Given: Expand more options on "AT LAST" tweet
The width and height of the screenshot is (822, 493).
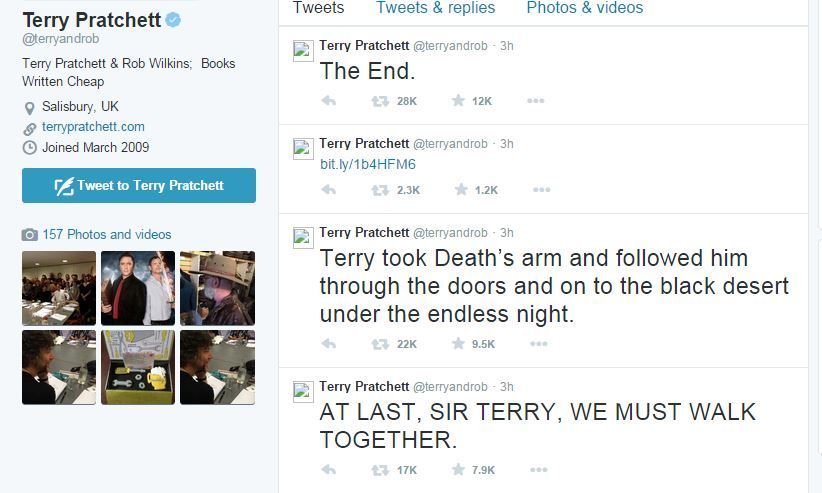Looking at the screenshot, I should coord(539,469).
